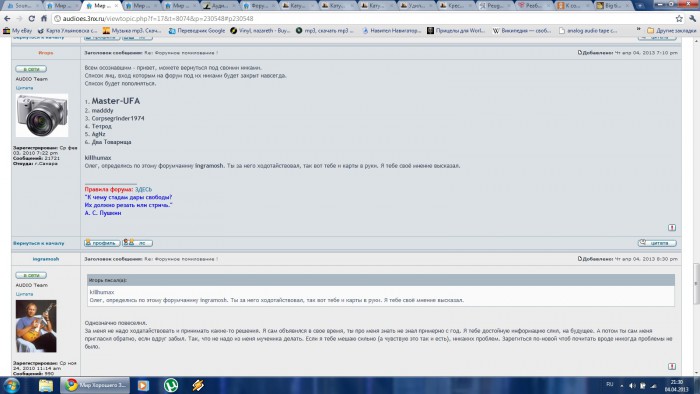
Task: Open the browser home page icon
Action: [x=44, y=19]
